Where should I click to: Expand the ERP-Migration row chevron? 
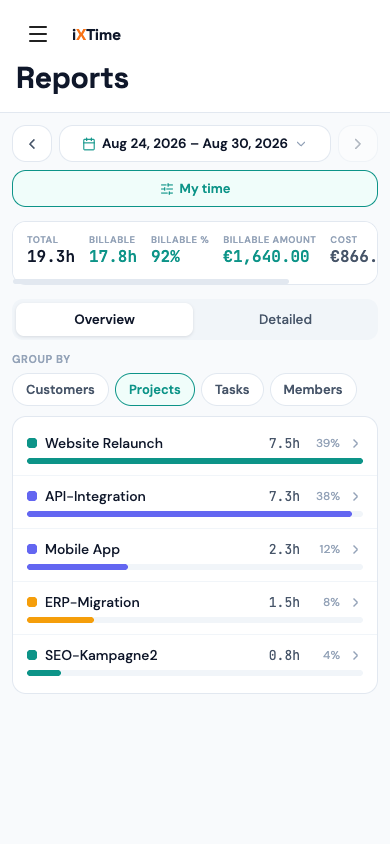click(x=356, y=602)
